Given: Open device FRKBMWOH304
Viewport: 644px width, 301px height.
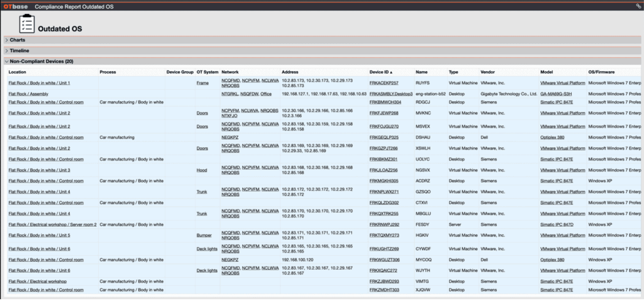Looking at the screenshot, I should (x=386, y=102).
